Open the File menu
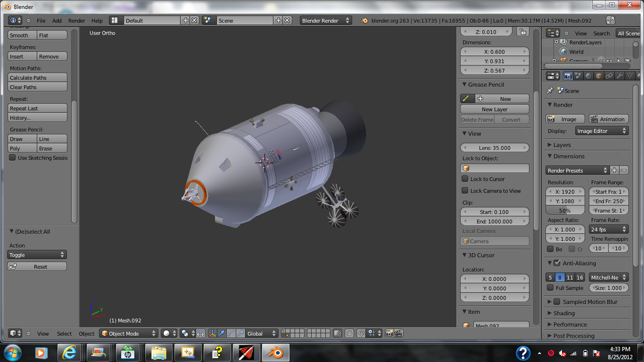 pos(41,20)
